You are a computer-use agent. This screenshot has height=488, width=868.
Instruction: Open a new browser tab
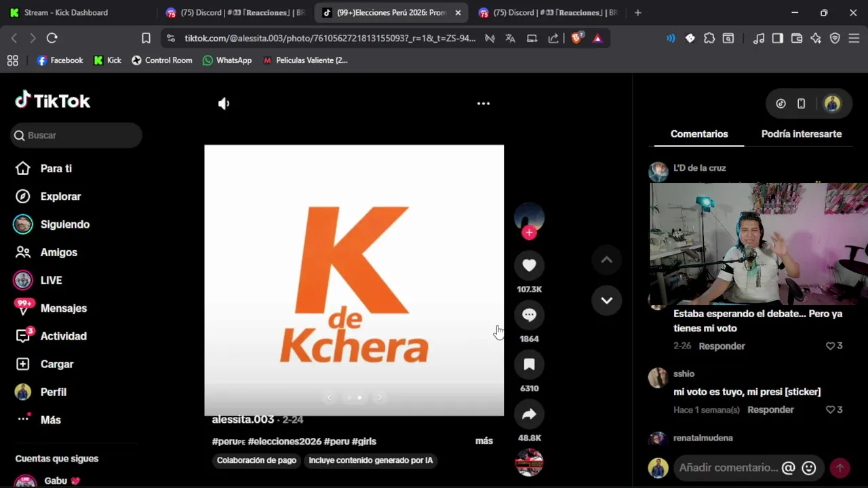pyautogui.click(x=637, y=13)
